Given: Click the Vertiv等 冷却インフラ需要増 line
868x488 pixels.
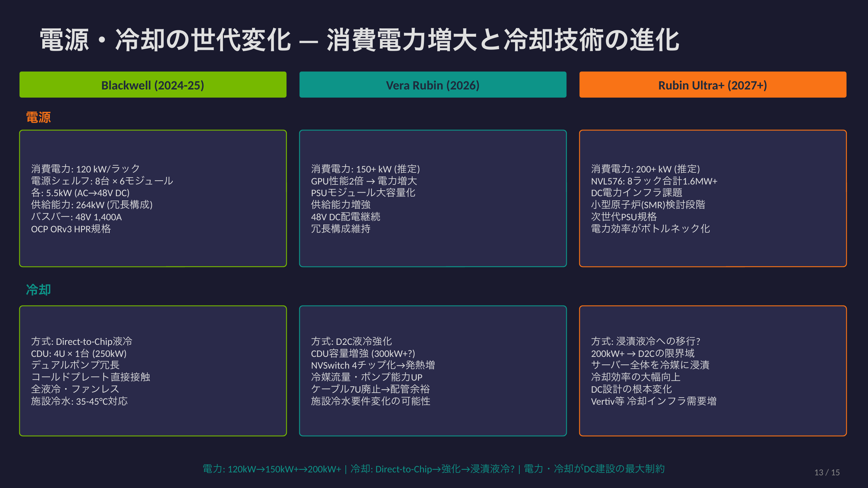Looking at the screenshot, I should [x=653, y=401].
